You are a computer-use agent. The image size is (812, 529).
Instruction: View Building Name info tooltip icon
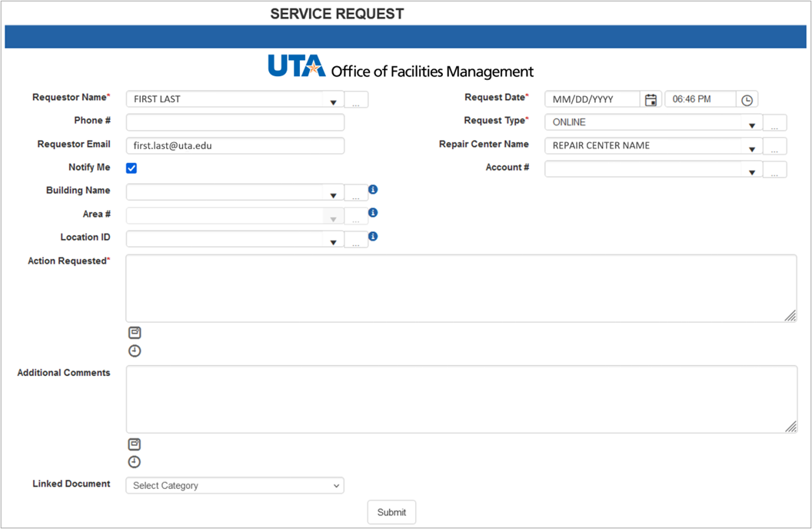(373, 191)
